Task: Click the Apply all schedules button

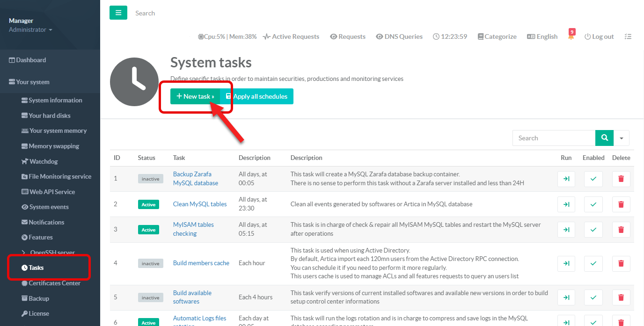Action: tap(257, 96)
